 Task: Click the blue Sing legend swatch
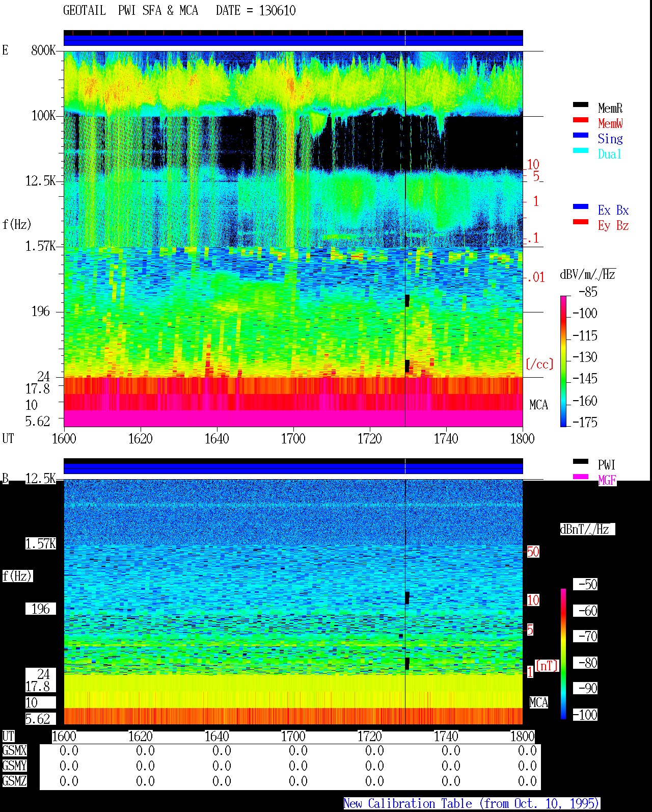580,136
